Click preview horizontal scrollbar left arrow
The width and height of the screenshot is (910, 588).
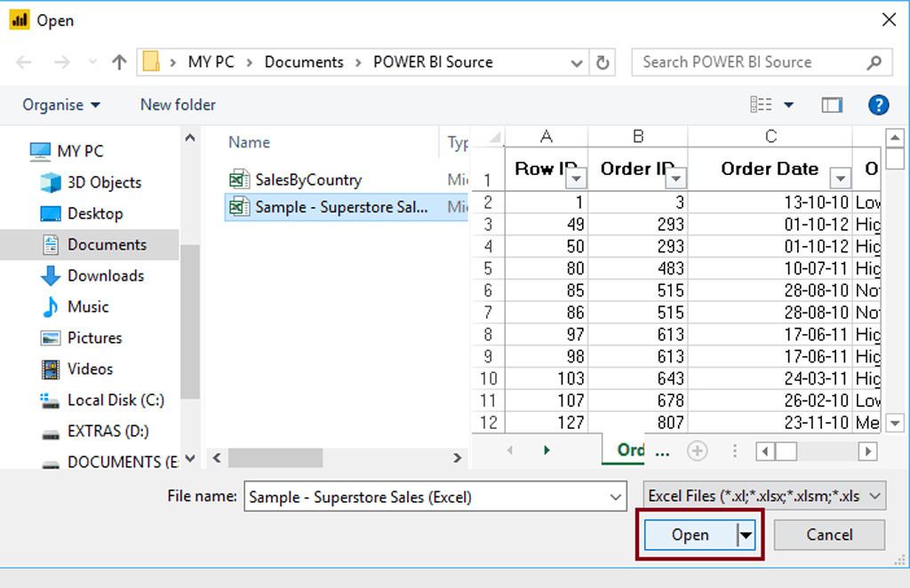click(x=765, y=451)
